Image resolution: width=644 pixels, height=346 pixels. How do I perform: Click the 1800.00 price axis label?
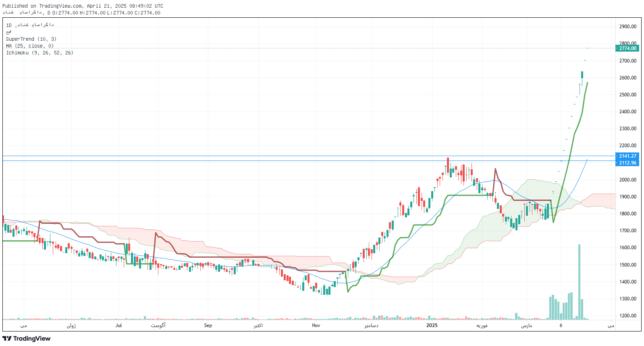click(x=628, y=214)
